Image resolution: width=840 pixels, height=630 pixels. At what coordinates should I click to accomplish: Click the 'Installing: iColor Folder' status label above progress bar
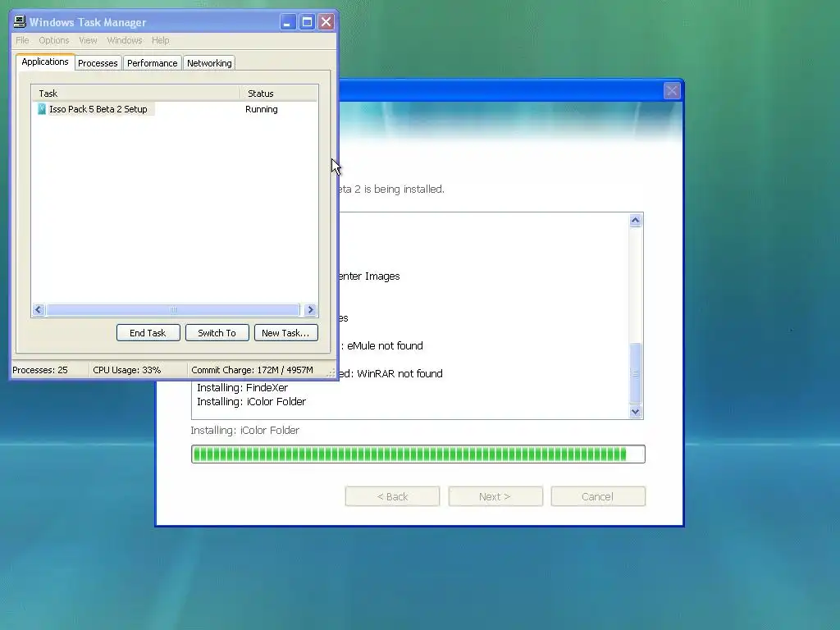pyautogui.click(x=244, y=430)
